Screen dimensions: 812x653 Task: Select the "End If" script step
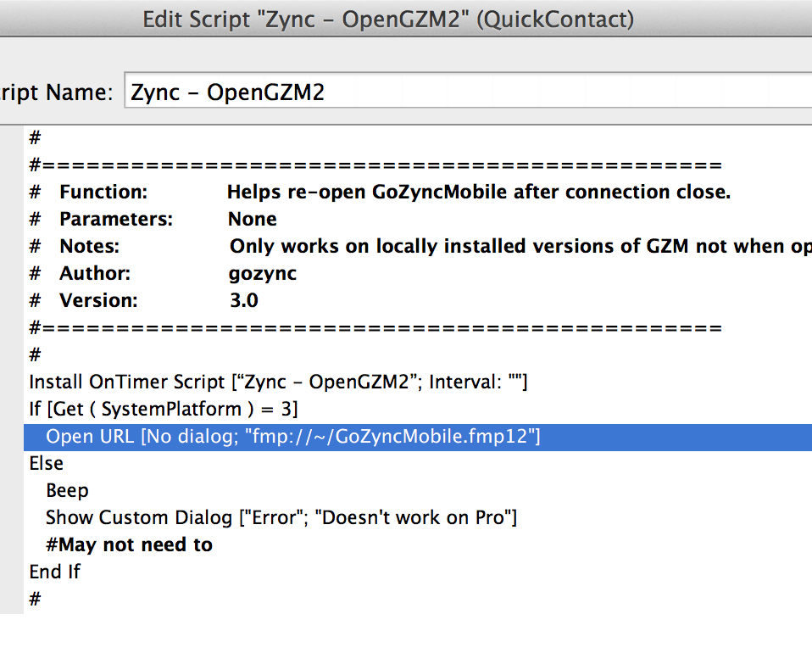(x=418, y=572)
